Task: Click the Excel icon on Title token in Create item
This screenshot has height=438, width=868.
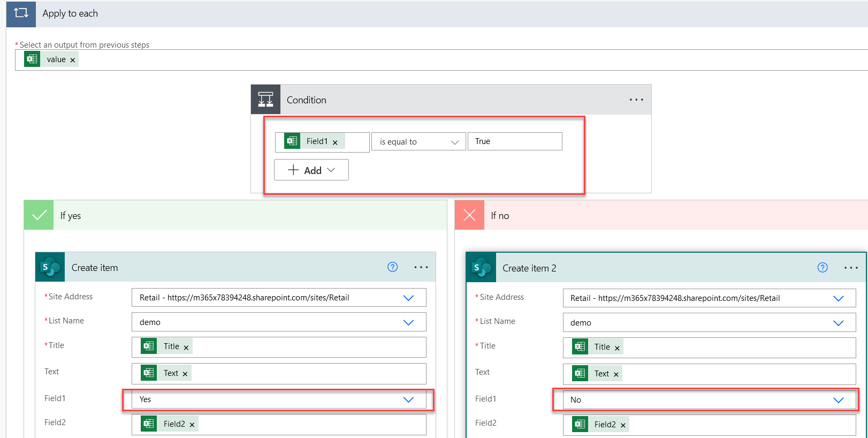Action: coord(149,346)
